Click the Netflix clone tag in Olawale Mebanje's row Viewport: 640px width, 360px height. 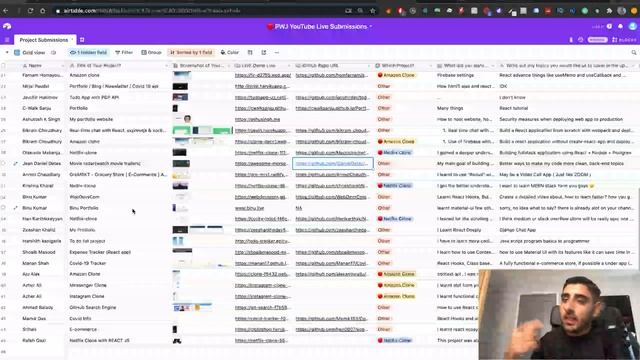(394, 152)
